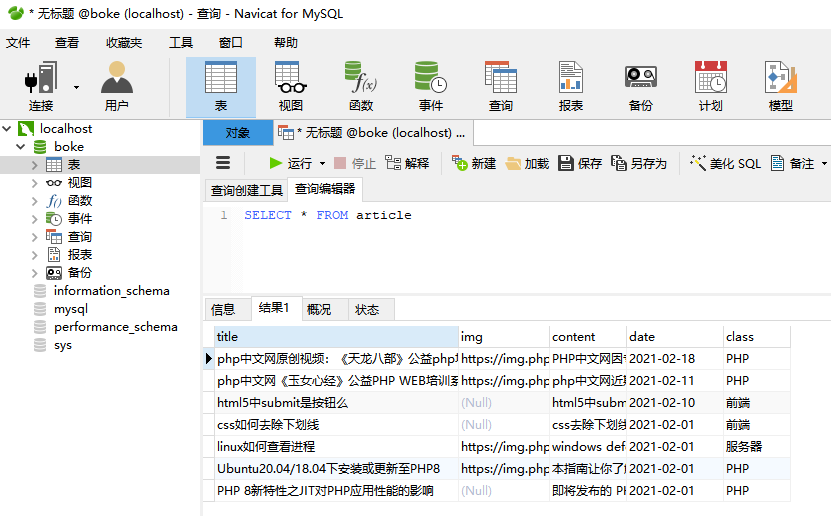This screenshot has width=831, height=516.
Task: Create a new query with 新建
Action: 474,163
